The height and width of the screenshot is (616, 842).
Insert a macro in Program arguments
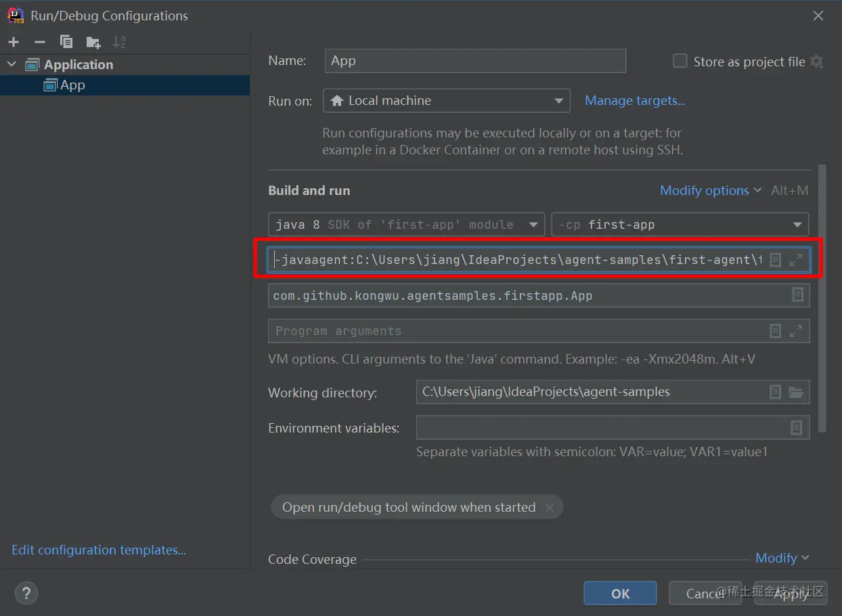tap(776, 331)
